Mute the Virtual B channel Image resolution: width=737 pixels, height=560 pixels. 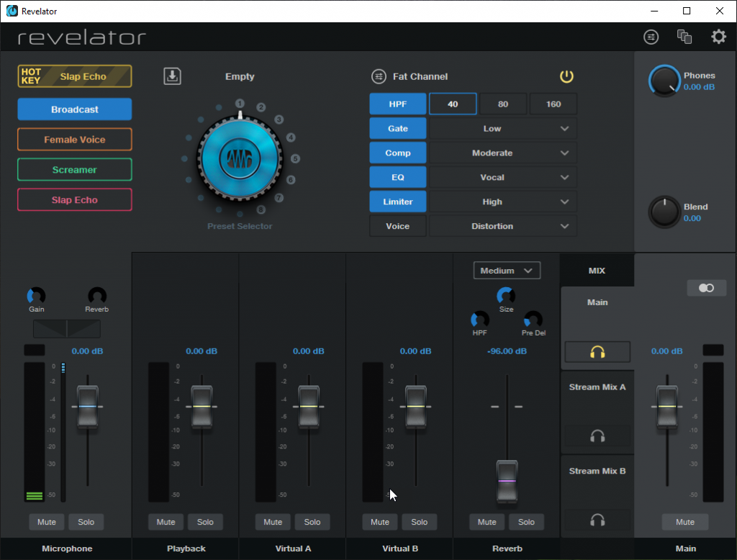coord(380,522)
